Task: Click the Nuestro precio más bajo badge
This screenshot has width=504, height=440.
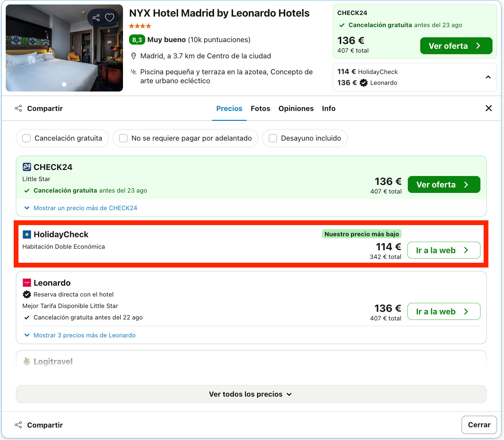Action: [x=362, y=234]
